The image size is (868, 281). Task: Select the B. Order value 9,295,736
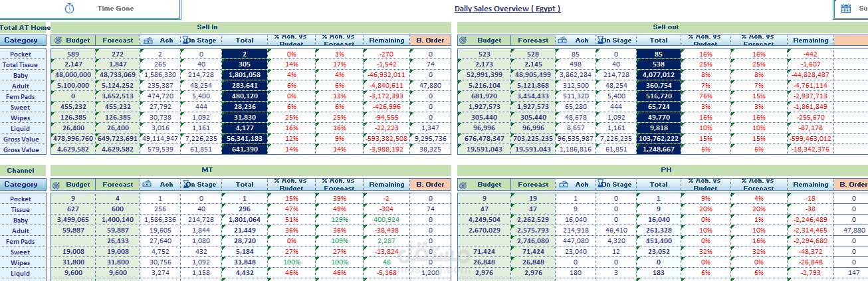coord(430,139)
